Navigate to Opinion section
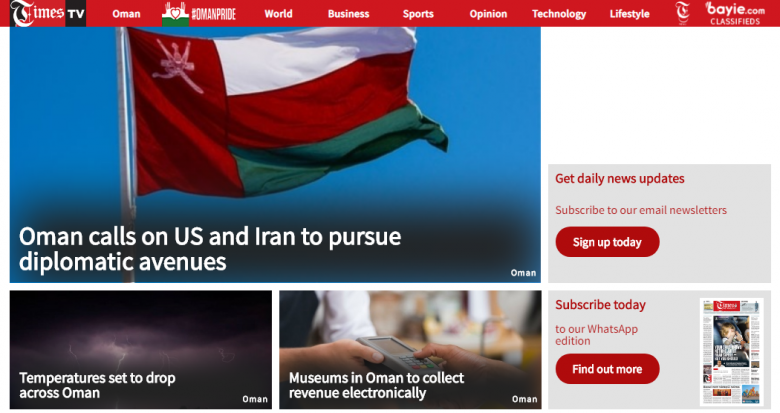Screen dimensions: 780x413 point(488,14)
